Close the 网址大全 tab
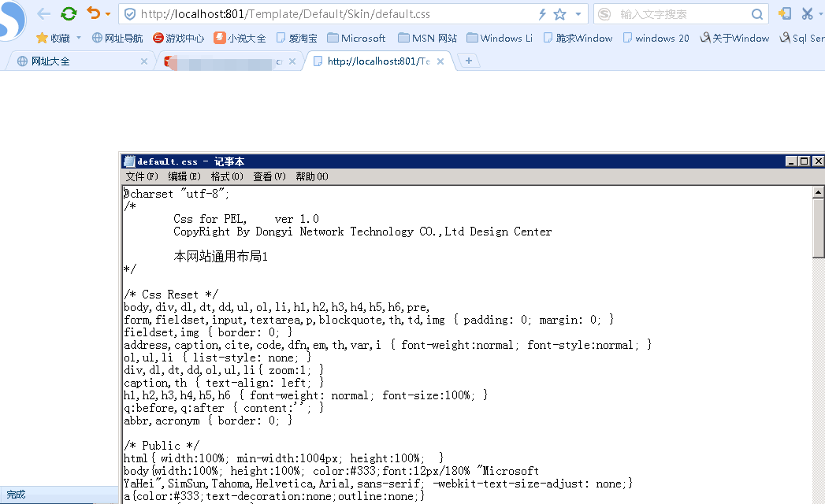Image resolution: width=825 pixels, height=504 pixels. click(x=144, y=61)
